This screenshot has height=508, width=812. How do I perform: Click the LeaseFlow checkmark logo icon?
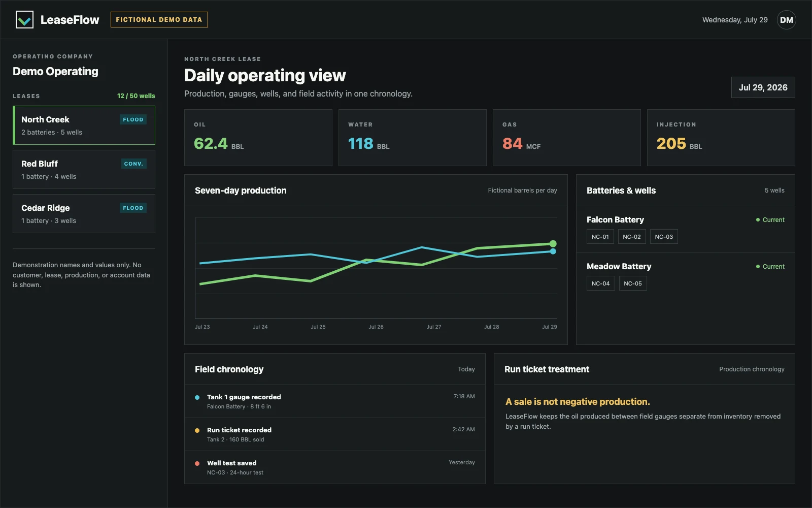click(x=24, y=20)
